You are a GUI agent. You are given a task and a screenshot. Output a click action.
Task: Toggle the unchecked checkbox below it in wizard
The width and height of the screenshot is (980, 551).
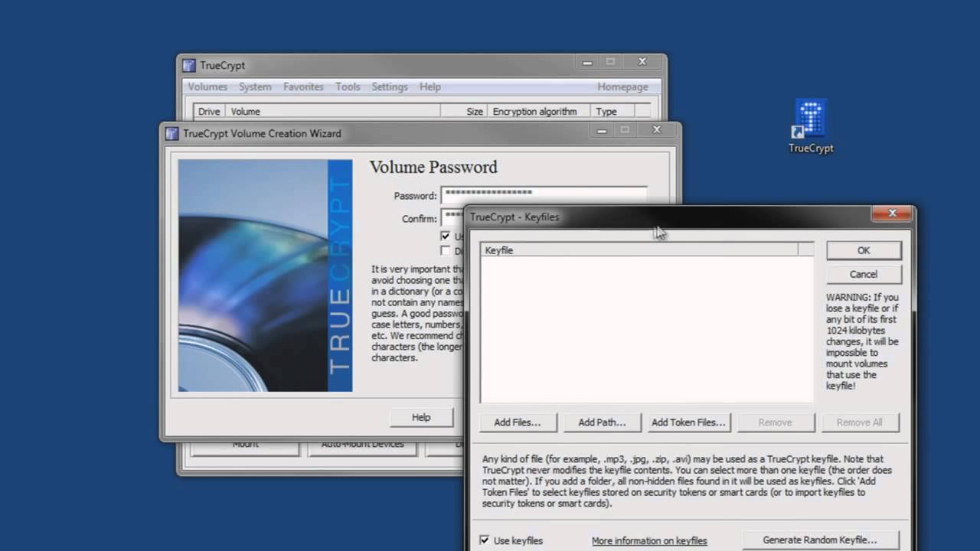446,251
